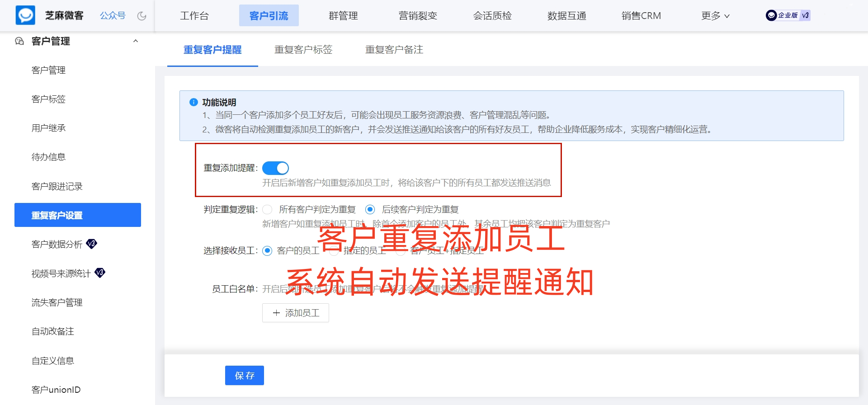Open the 更多 dropdown menu
868x405 pixels.
[x=715, y=16]
